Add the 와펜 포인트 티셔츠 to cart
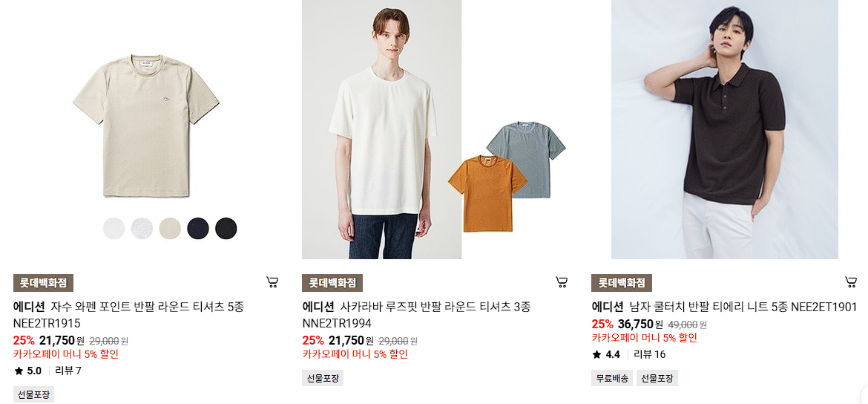Screen dimensions: 868x404 [x=272, y=282]
